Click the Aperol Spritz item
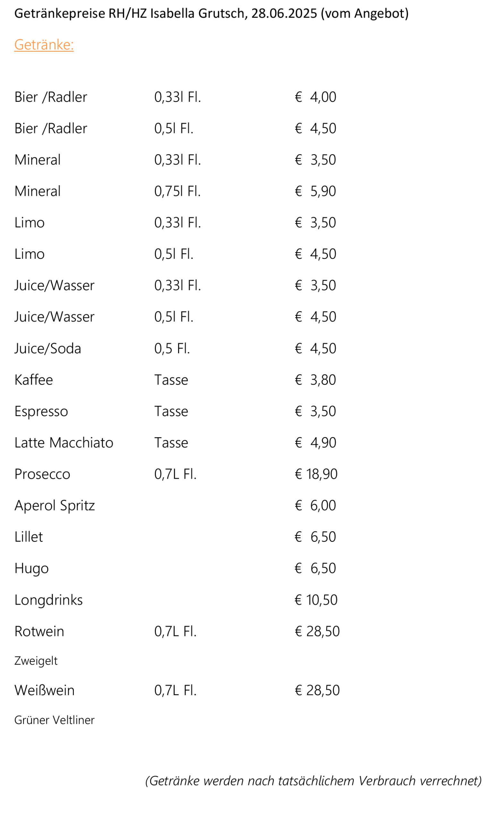The height and width of the screenshot is (822, 504). 55,506
